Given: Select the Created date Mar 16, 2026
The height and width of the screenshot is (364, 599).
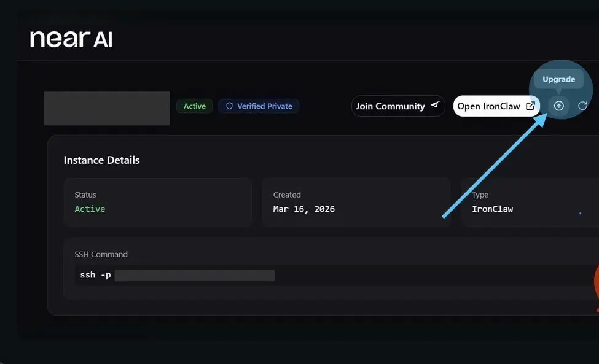Looking at the screenshot, I should pyautogui.click(x=303, y=209).
